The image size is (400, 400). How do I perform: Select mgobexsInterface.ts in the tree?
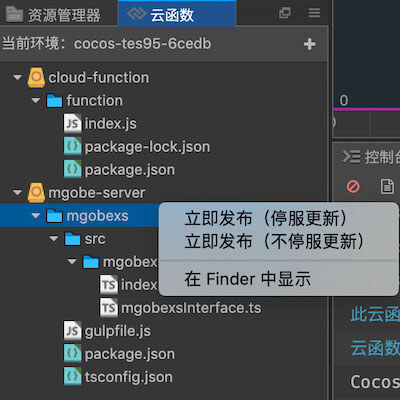181,308
